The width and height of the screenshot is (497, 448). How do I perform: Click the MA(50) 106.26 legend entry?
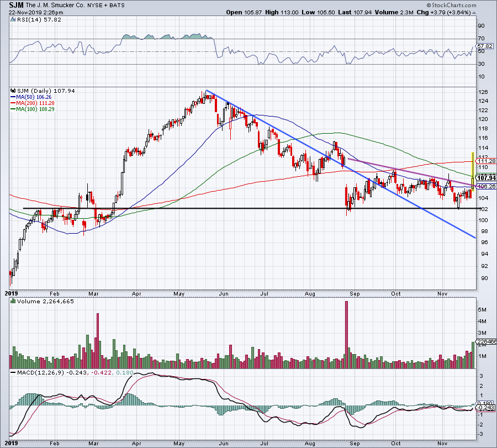31,97
